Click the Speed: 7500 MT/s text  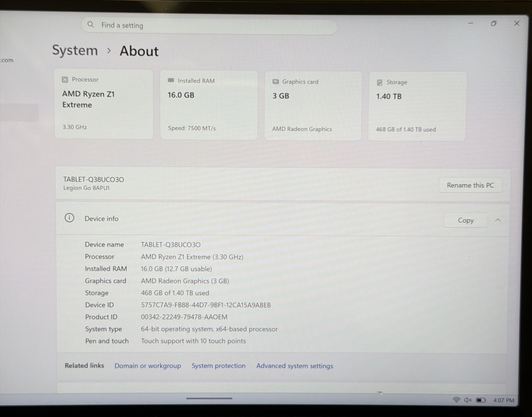click(x=192, y=128)
